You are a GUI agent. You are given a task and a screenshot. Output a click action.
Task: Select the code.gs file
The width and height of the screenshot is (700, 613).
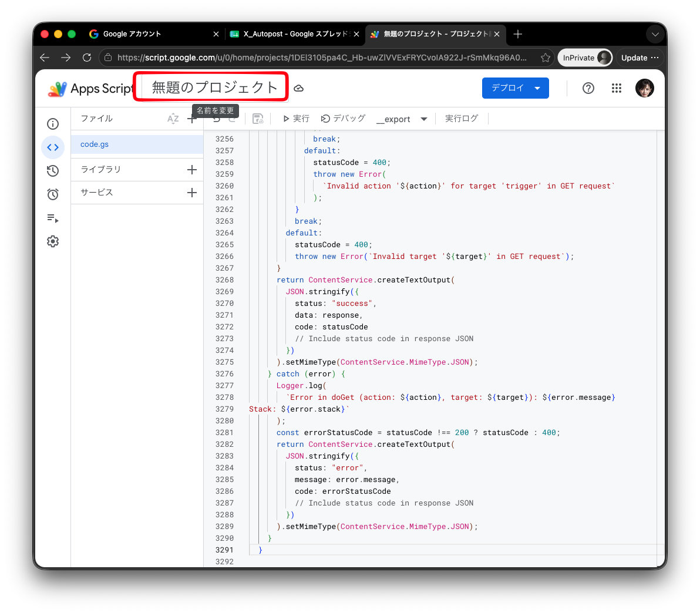point(137,144)
